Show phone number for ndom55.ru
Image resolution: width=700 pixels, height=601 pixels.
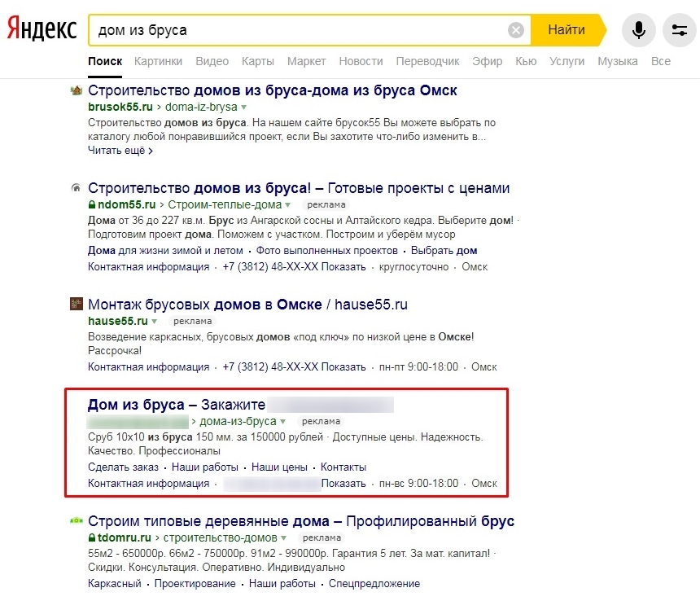point(343,267)
